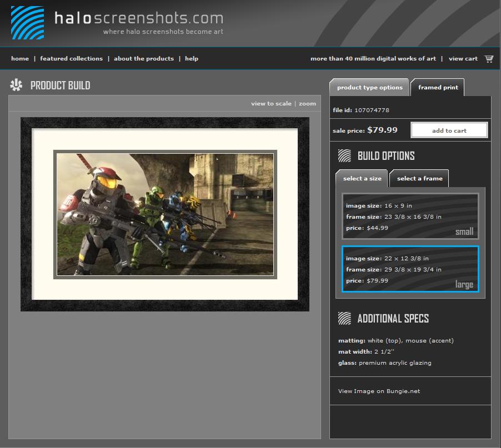Click frame size 29 3/8 x 19 3/4 text

point(394,269)
